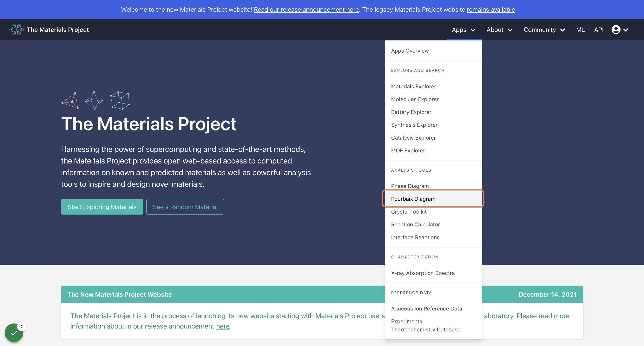Click 'December 14, 2021' date text
The height and width of the screenshot is (346, 644).
coord(548,295)
